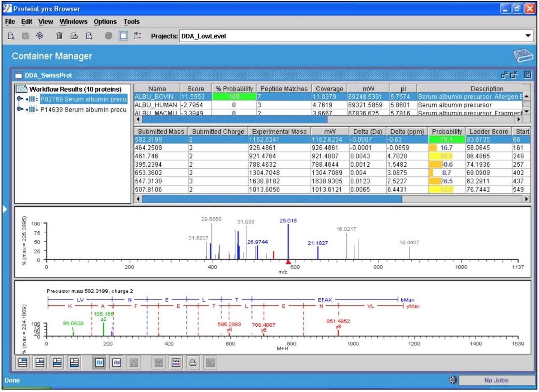539x392 pixels.
Task: Click the protein table scroll up arrow
Action: click(x=526, y=97)
